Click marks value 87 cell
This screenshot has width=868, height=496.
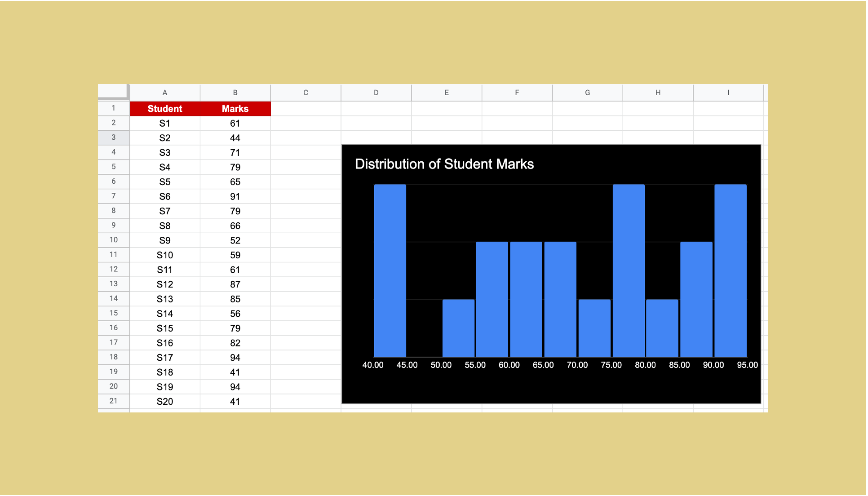coord(235,284)
